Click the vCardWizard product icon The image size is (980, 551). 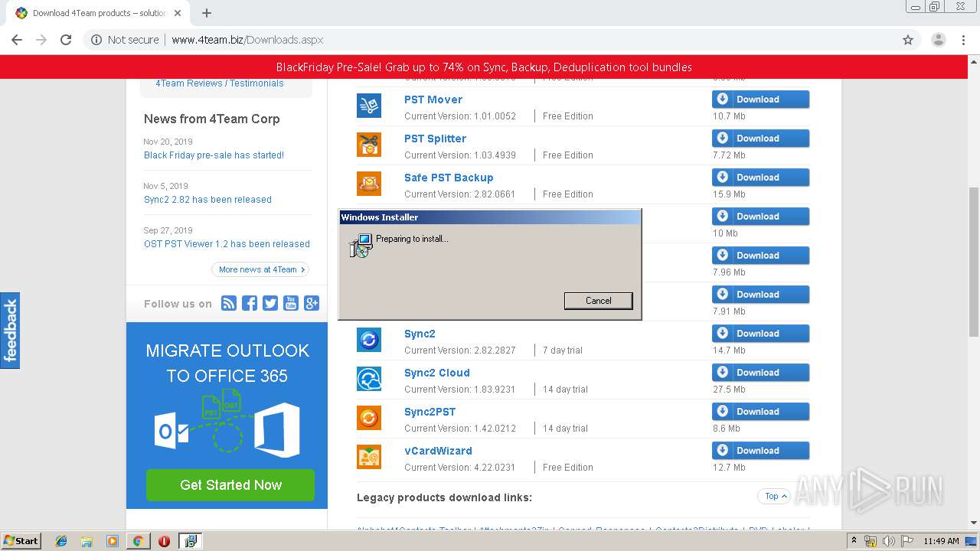tap(369, 457)
